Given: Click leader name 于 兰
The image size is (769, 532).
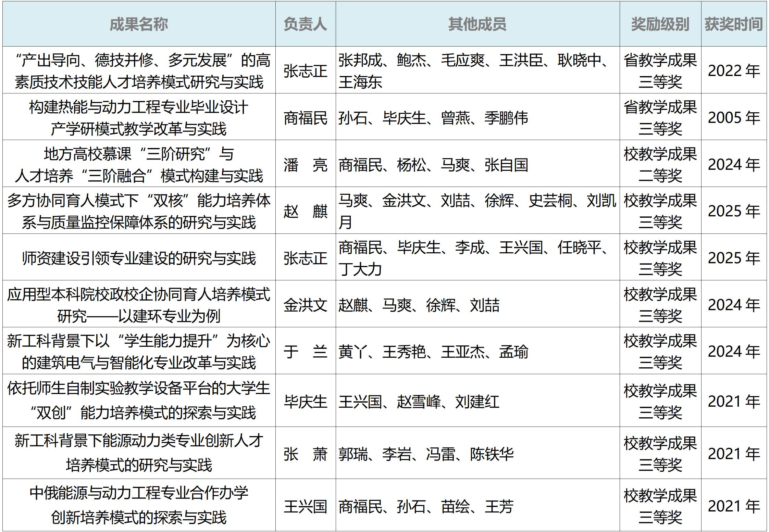Looking at the screenshot, I should click(305, 352).
